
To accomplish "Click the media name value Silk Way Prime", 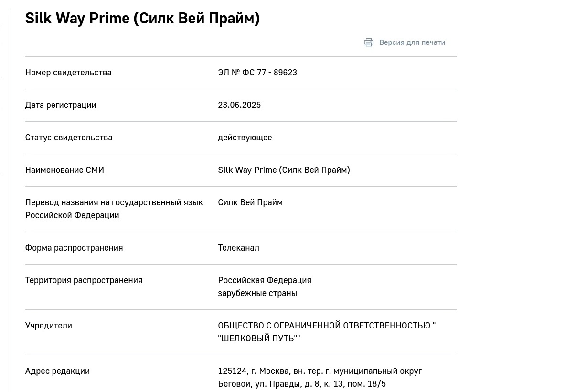I will click(284, 170).
